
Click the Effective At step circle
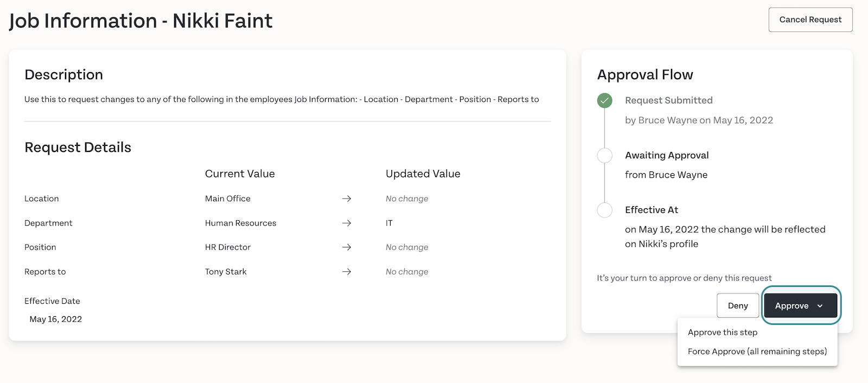[604, 210]
